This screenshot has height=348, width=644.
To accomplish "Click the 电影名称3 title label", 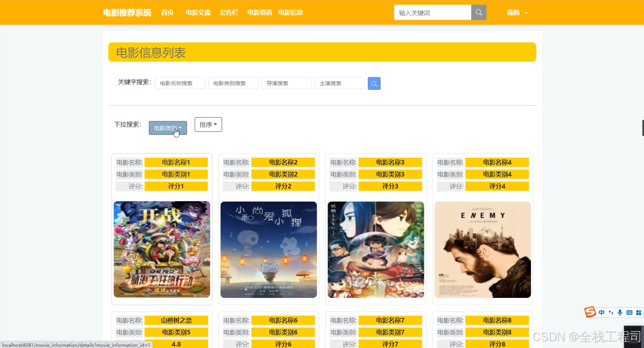I will (x=390, y=162).
